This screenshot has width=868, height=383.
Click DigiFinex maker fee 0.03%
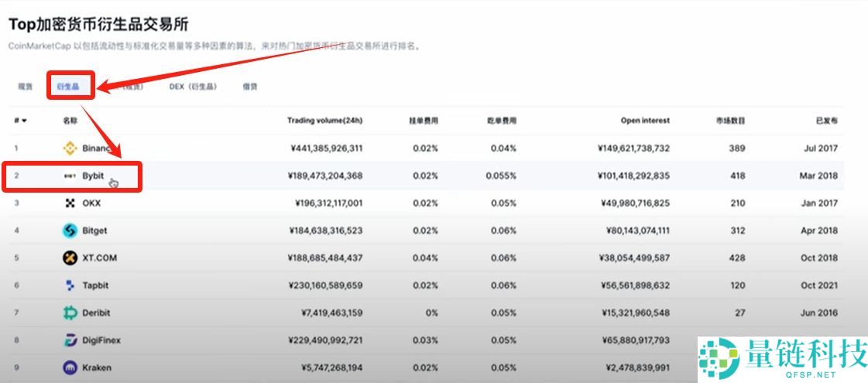coord(426,340)
